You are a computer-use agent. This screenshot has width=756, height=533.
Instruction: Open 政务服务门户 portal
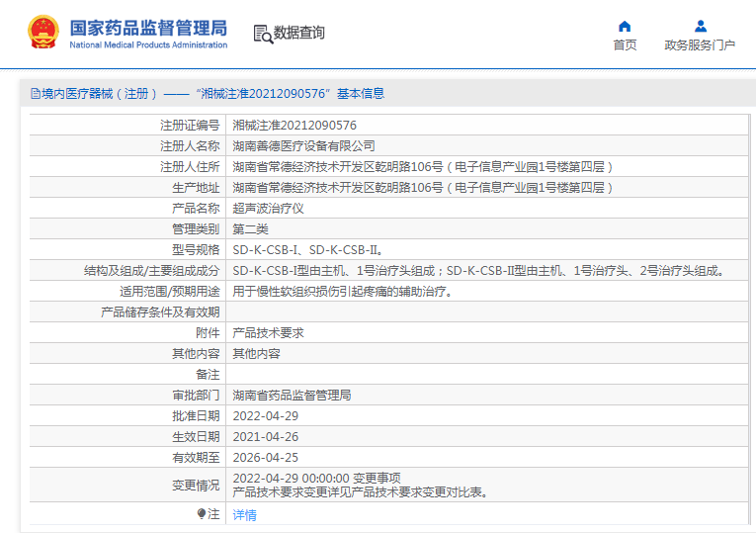pos(700,44)
